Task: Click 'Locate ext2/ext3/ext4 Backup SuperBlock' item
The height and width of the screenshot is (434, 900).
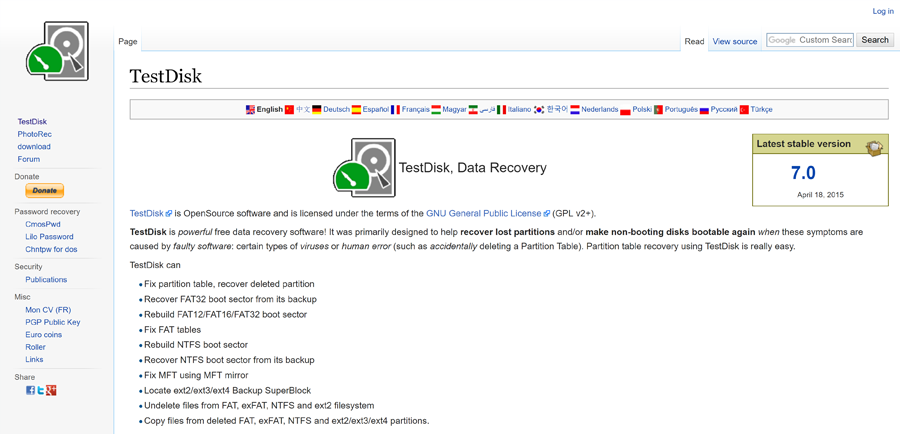Action: (227, 390)
